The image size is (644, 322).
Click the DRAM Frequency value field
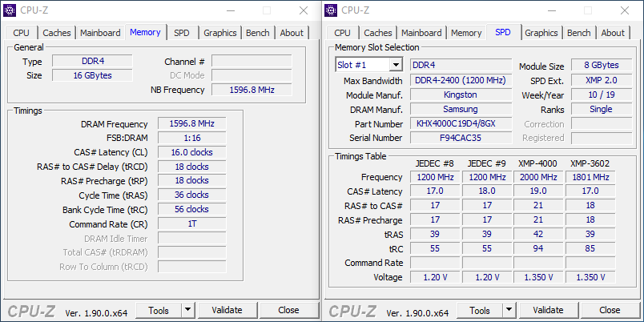[191, 124]
